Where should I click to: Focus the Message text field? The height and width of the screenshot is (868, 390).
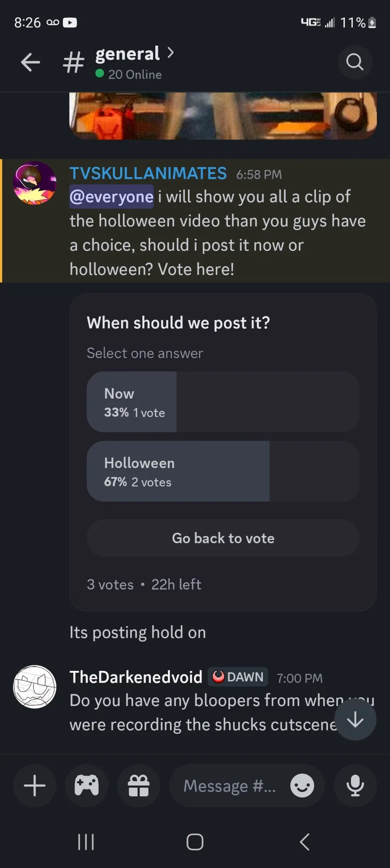[230, 786]
